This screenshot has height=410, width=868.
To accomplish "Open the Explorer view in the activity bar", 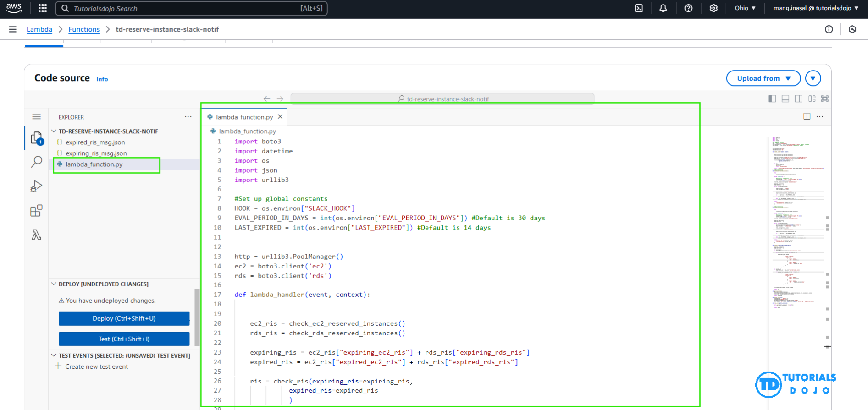I will [37, 137].
